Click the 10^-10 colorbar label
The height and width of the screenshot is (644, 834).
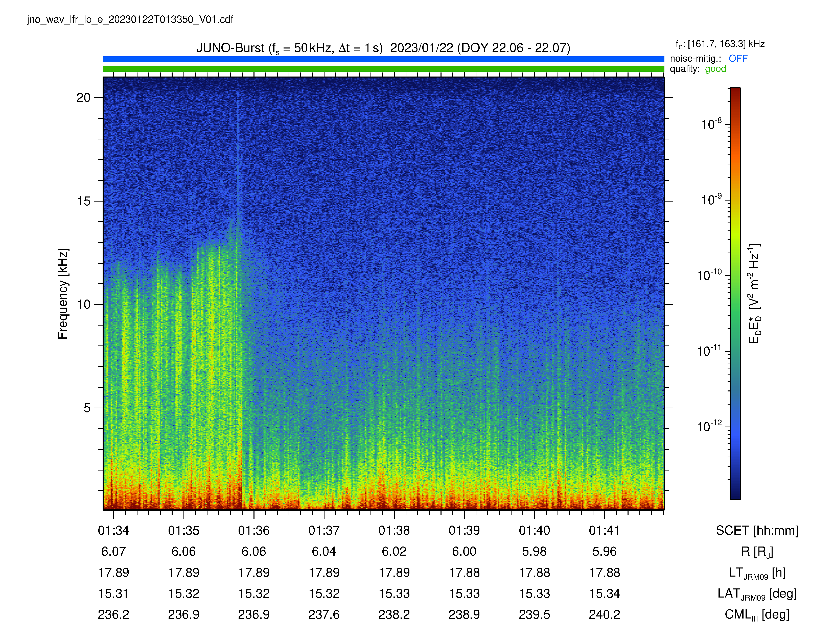[x=709, y=275]
